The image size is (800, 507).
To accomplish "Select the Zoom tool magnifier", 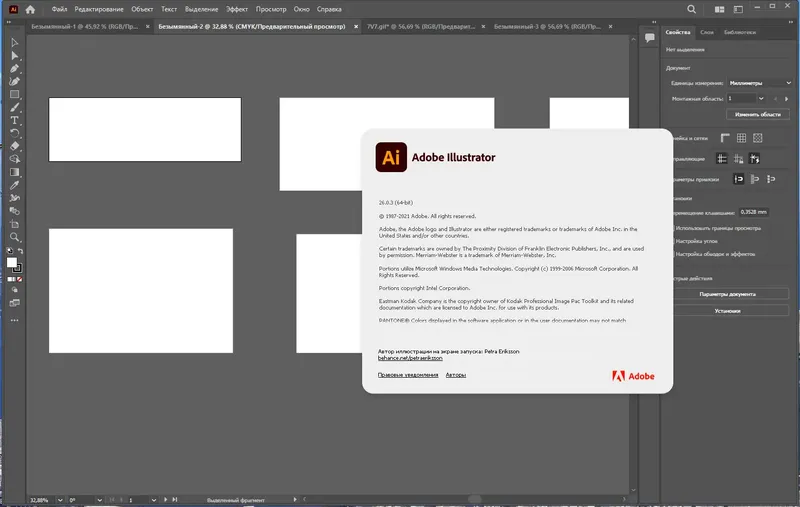I will (x=14, y=237).
